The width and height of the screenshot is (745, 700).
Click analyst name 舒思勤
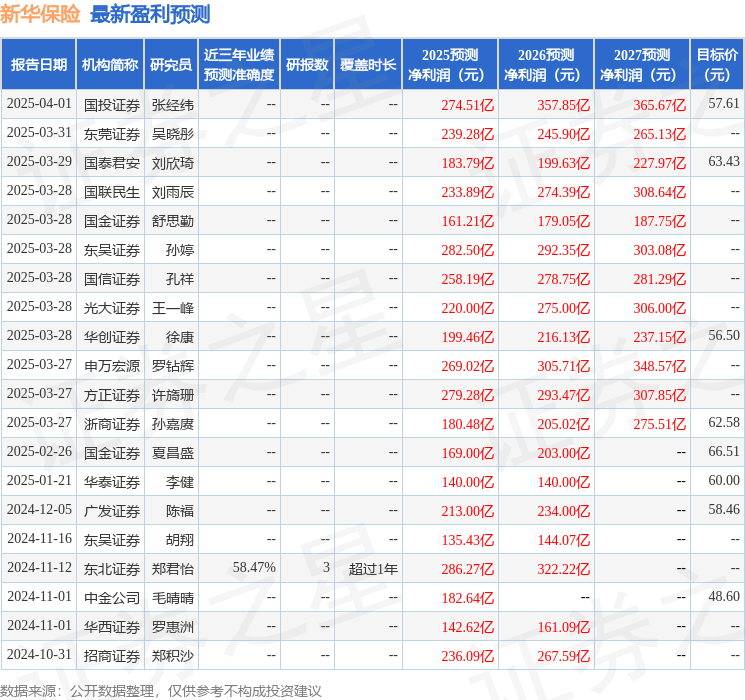tap(172, 221)
